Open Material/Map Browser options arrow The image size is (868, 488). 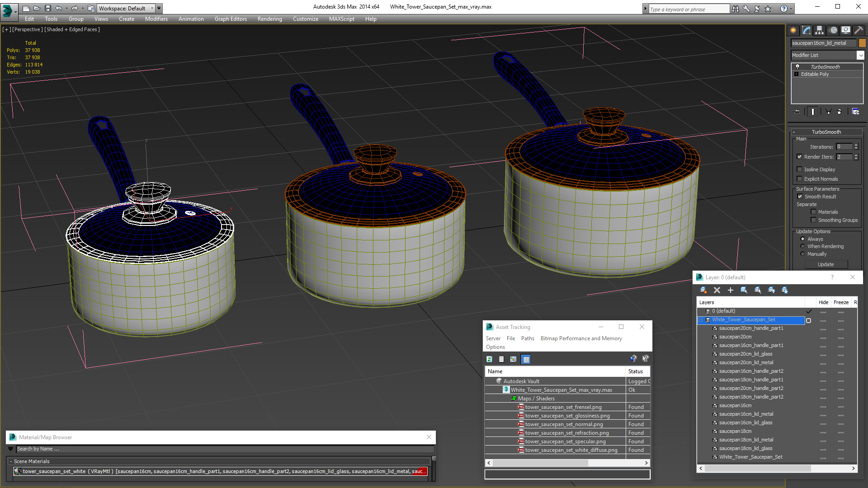(x=10, y=449)
